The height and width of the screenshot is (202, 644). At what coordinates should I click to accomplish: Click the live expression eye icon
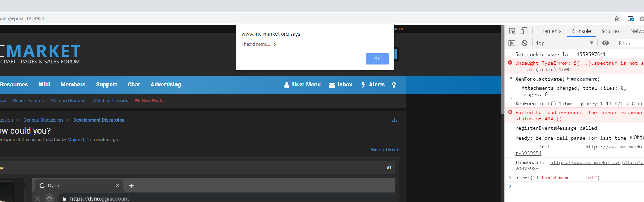click(605, 43)
